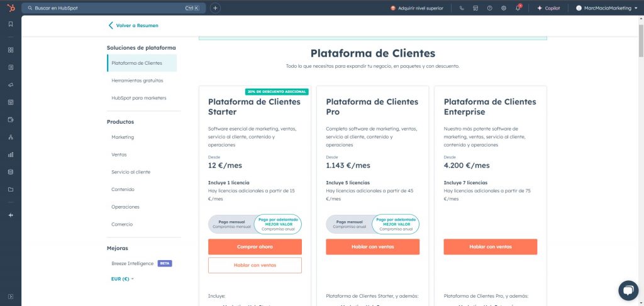
Task: Select Pago por adelantado for Starter plan
Action: click(x=278, y=224)
